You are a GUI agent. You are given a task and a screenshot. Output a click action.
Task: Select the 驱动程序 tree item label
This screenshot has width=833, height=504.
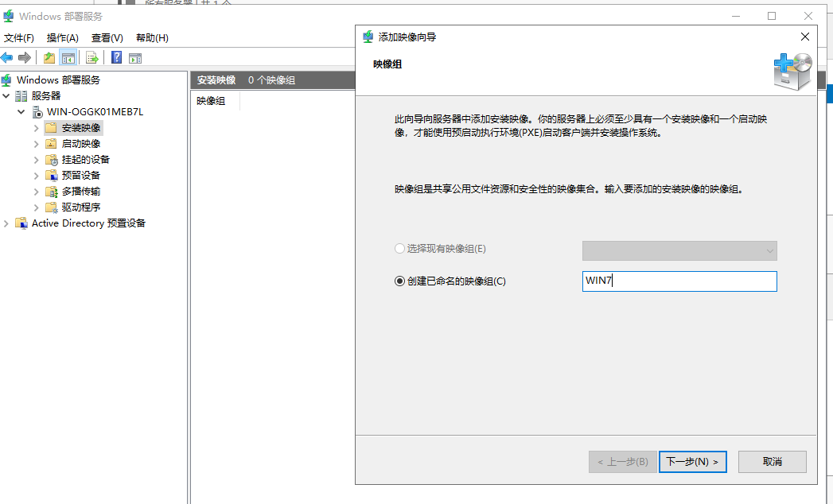pos(80,207)
